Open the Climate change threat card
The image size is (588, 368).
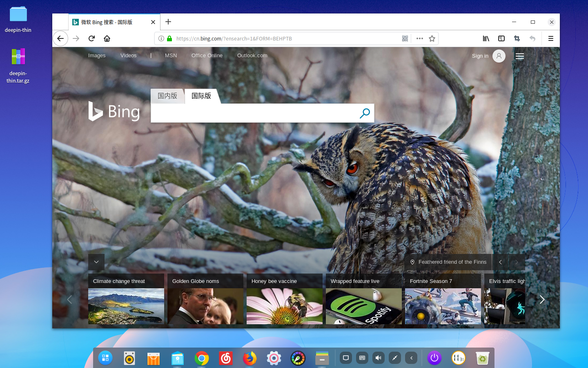126,299
